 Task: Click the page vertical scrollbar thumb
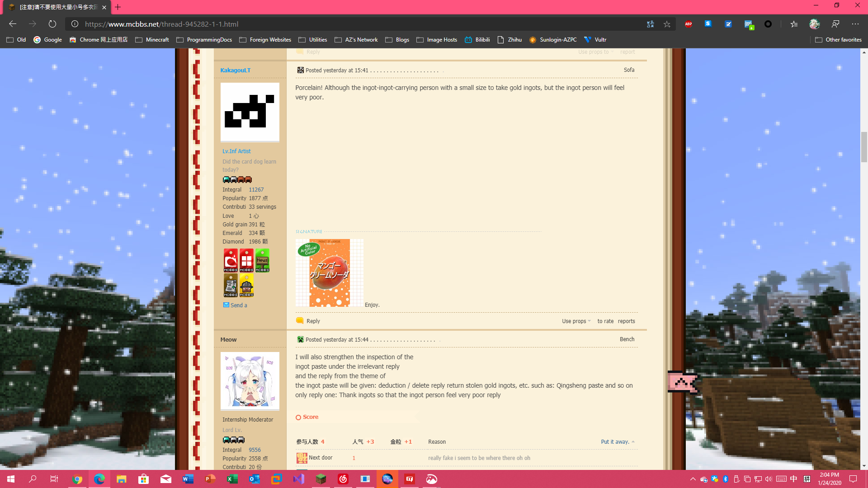(864, 146)
